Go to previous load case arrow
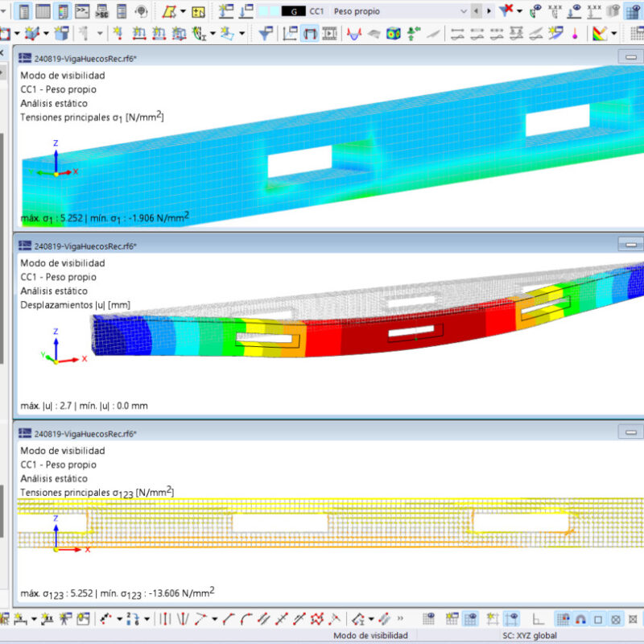The image size is (644, 644). [477, 11]
